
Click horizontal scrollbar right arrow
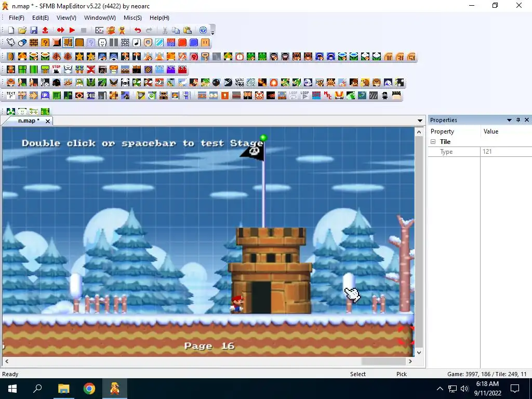[x=410, y=361]
